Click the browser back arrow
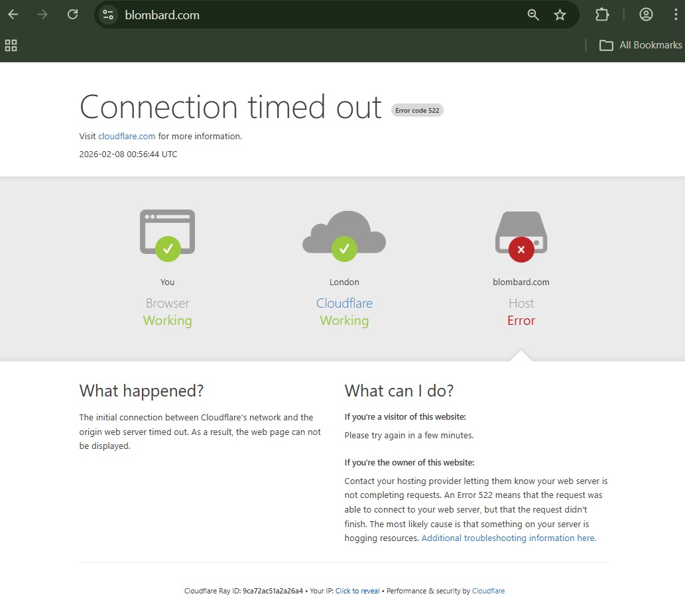This screenshot has height=616, width=685. point(13,15)
